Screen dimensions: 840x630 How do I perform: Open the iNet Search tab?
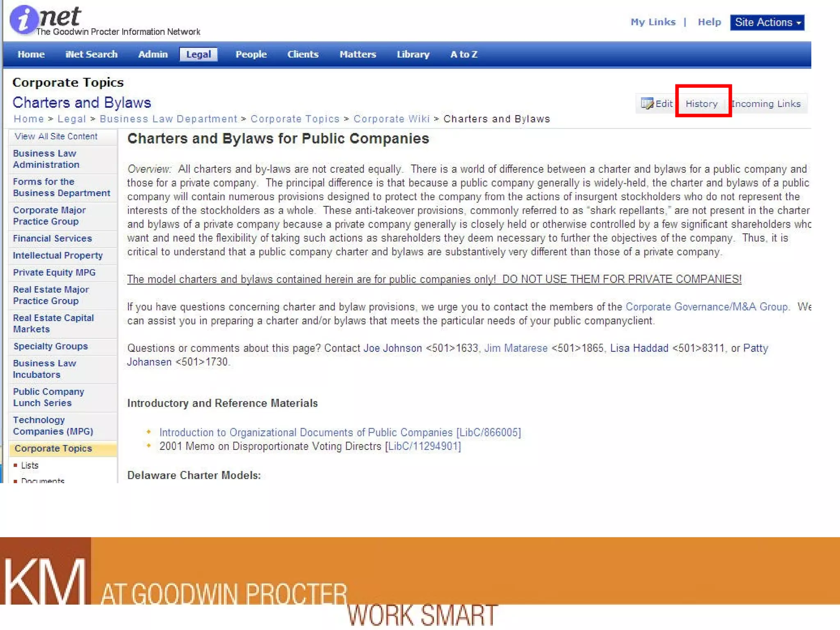pos(91,55)
